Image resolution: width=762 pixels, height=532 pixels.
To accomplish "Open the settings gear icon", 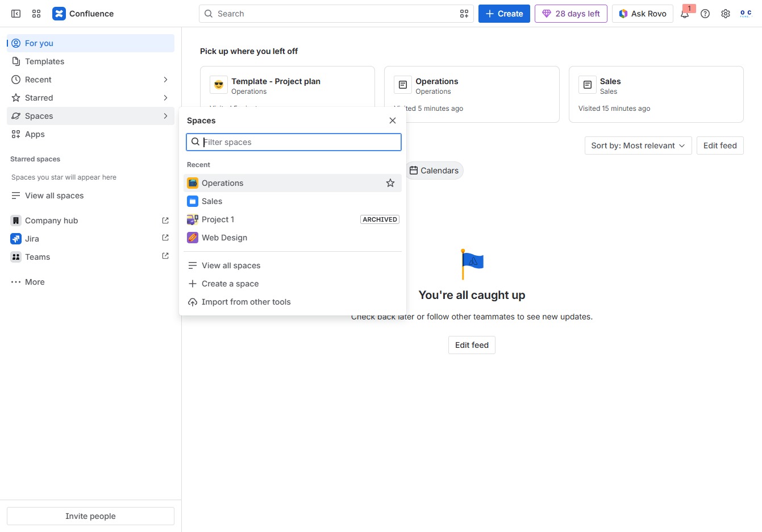I will coord(726,14).
